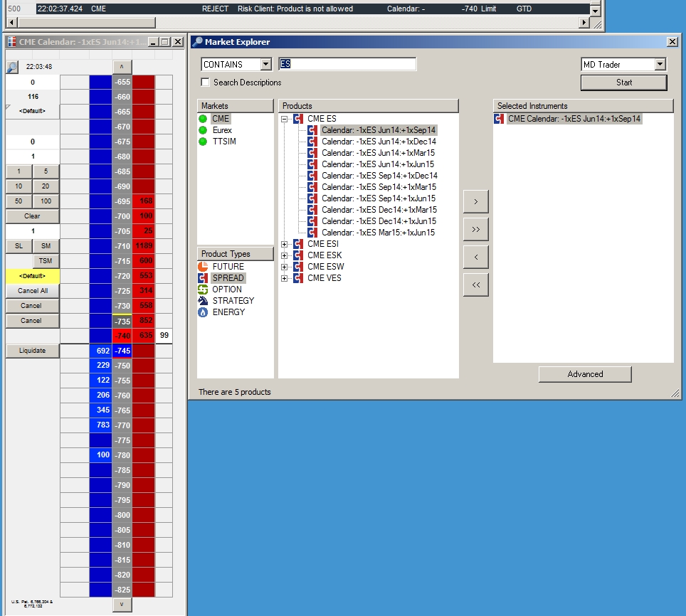
Task: Select Calendar -1xES Jun14:+1xJun15 spread
Action: pos(378,164)
